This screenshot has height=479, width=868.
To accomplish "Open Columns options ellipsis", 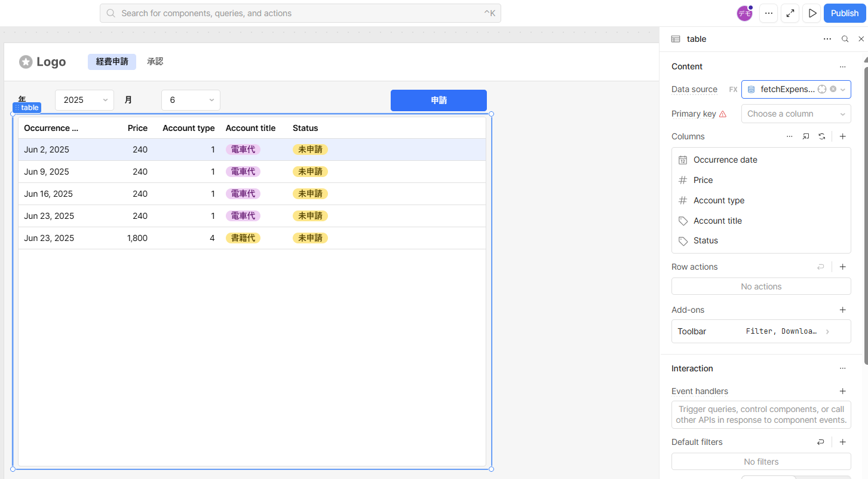I will pyautogui.click(x=790, y=136).
